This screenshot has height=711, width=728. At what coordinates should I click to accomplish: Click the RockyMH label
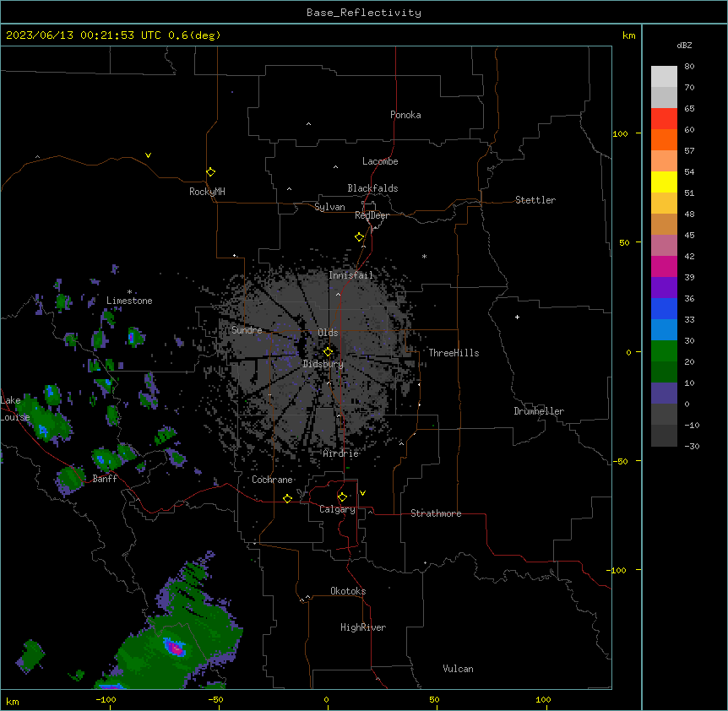coord(207,191)
